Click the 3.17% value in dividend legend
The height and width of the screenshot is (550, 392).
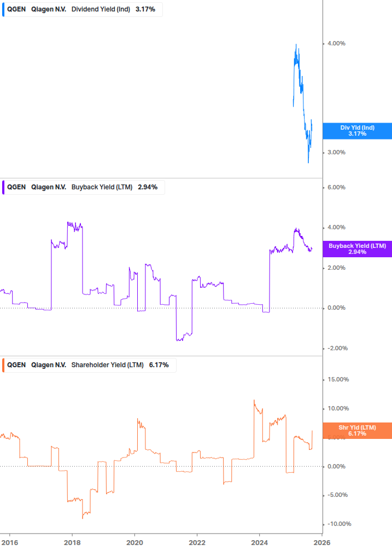tap(145, 9)
